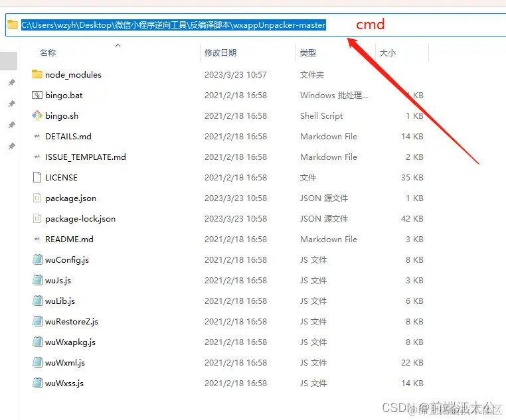Click the Windows 批处理 type of bingo.bat

[x=334, y=96]
